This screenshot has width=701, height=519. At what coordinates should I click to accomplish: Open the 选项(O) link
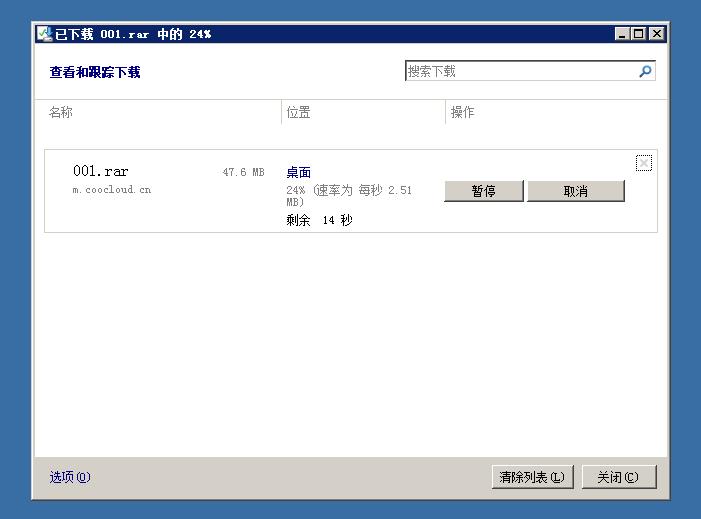70,477
